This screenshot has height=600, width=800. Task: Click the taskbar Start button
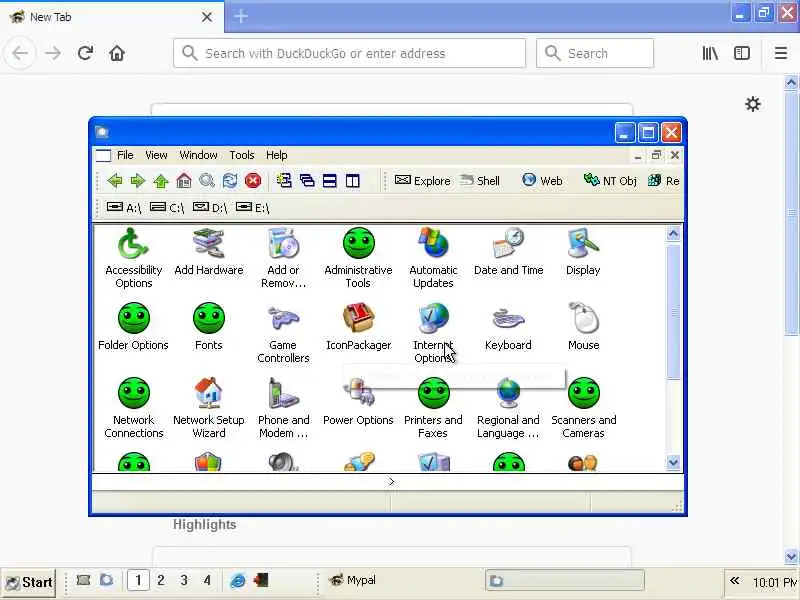pyautogui.click(x=29, y=582)
